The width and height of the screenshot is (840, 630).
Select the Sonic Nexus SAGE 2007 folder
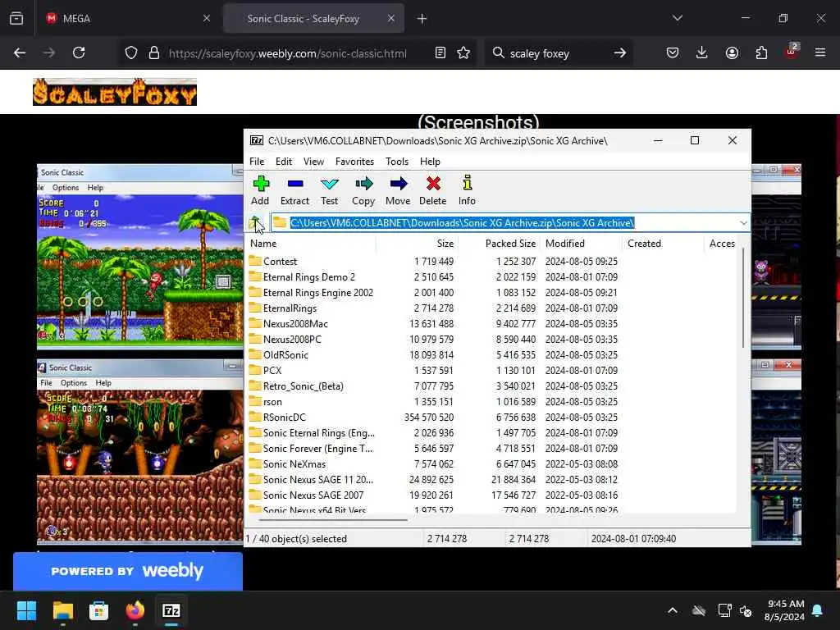click(313, 495)
